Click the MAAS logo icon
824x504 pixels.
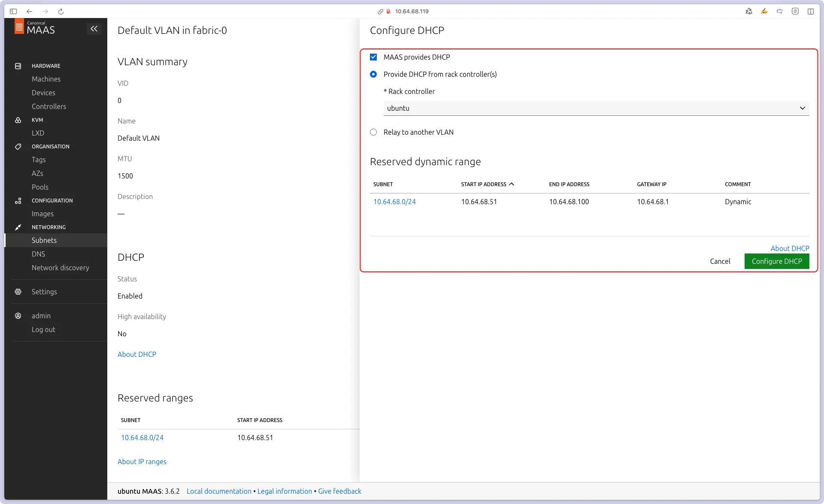19,27
